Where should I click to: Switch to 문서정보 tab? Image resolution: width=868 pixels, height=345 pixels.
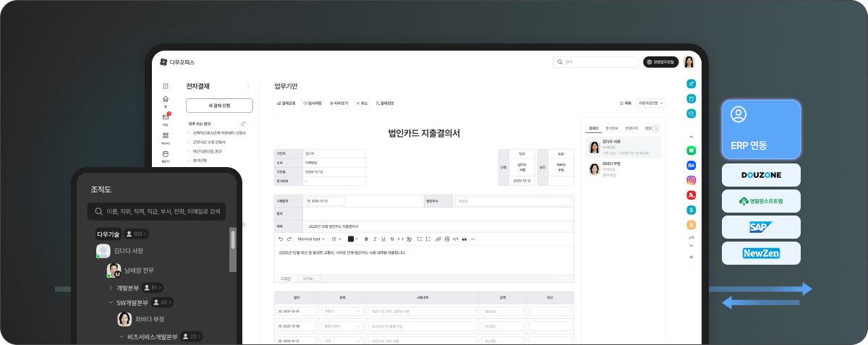pyautogui.click(x=612, y=128)
